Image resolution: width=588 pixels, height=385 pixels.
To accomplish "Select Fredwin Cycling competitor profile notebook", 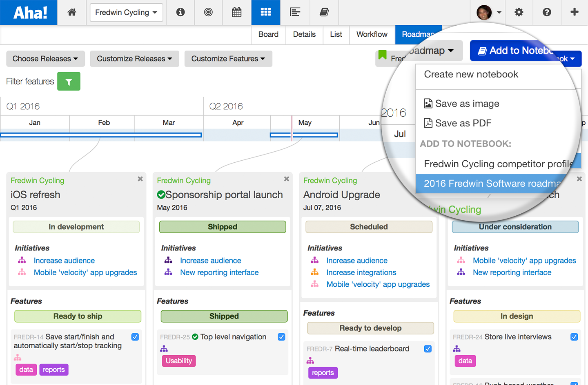I will (498, 164).
